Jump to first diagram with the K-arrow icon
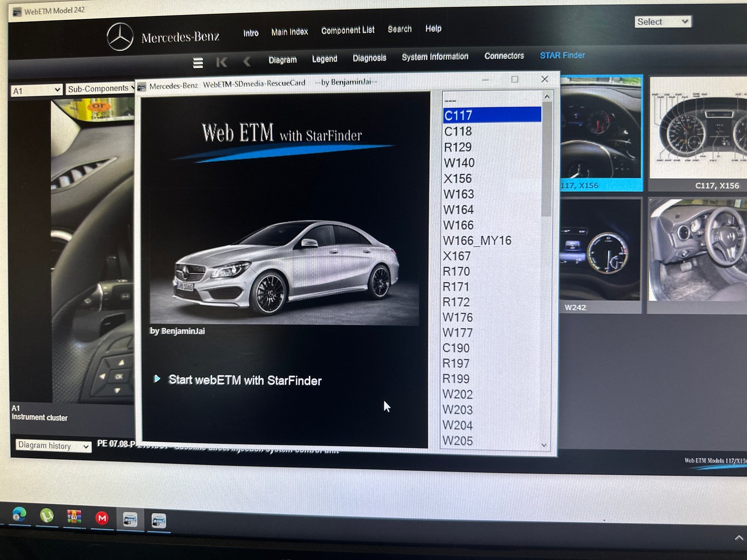Image resolution: width=747 pixels, height=560 pixels. pos(222,62)
